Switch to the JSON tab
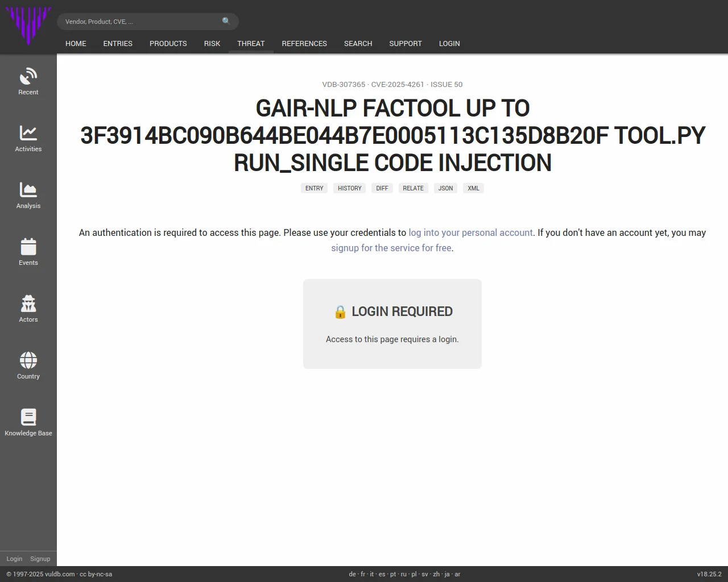The width and height of the screenshot is (728, 582). 446,188
